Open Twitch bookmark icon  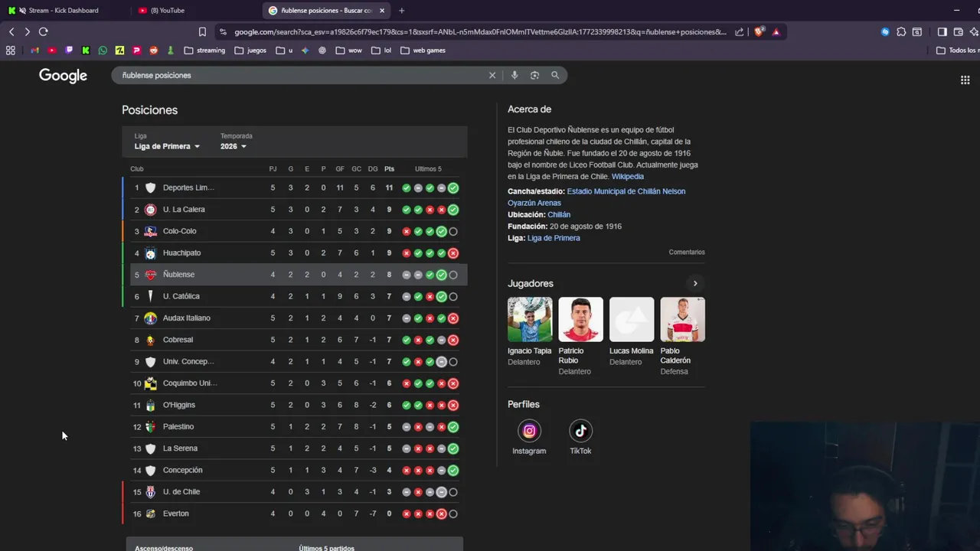69,51
